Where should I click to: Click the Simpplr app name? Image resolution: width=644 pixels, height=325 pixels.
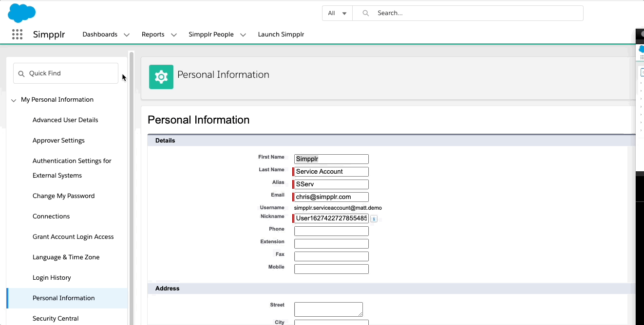pos(49,35)
